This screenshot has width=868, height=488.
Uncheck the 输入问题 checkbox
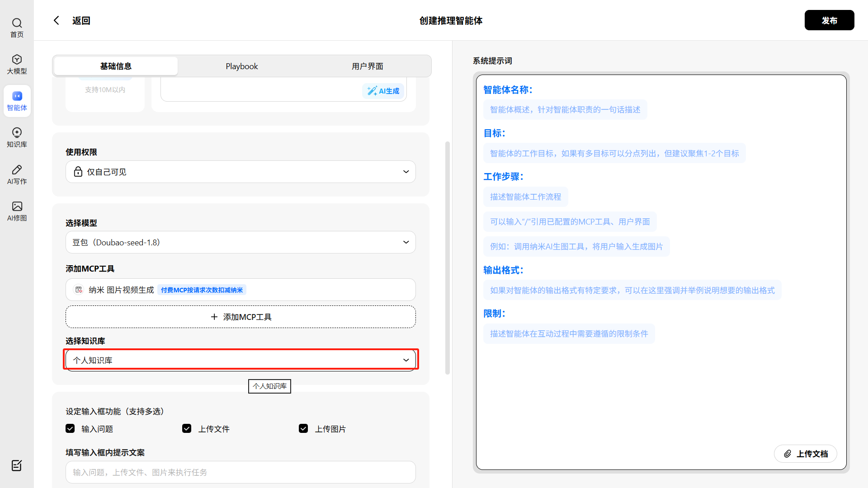pos(70,428)
